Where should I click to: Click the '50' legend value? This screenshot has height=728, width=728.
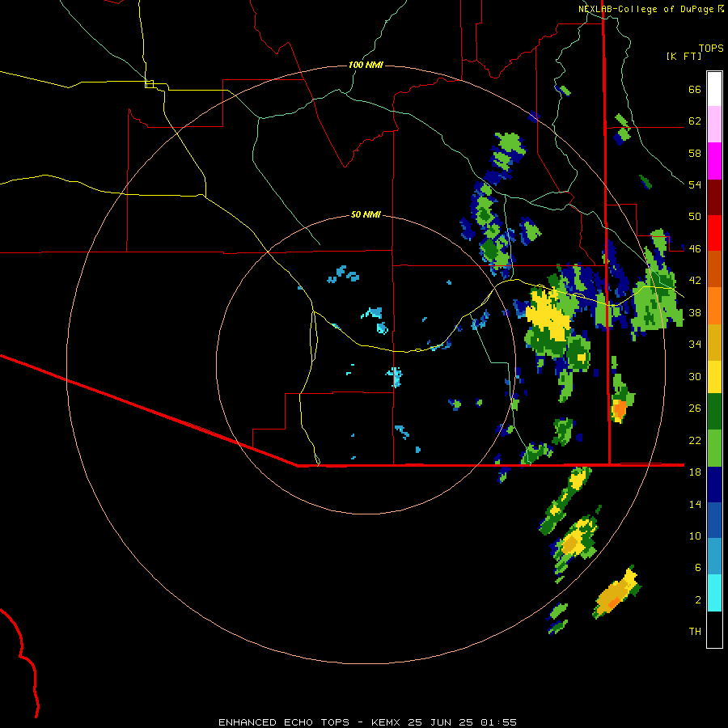pos(695,217)
